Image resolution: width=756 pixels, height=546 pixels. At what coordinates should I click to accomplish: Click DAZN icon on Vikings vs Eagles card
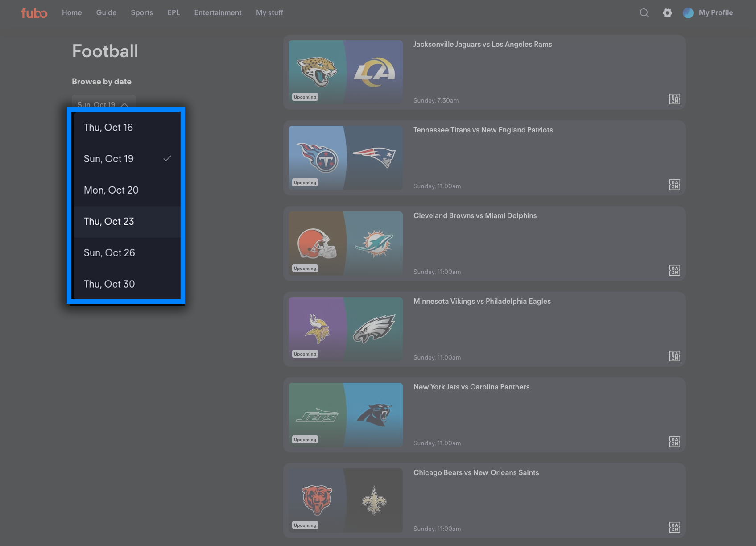[x=675, y=356]
